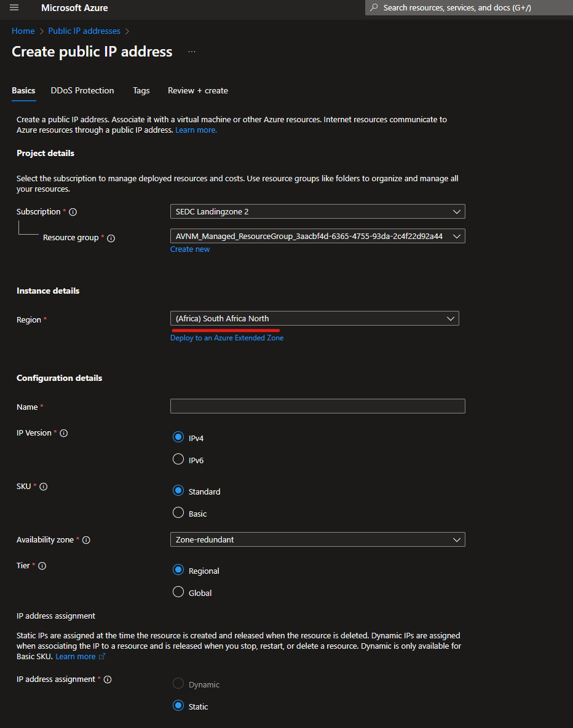Choose the Standard SKU option

178,490
